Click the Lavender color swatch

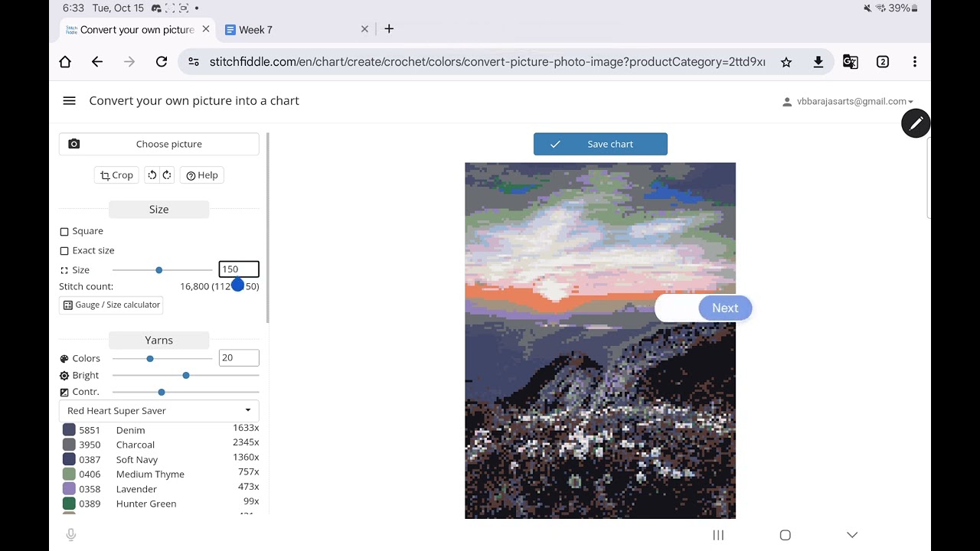point(69,489)
